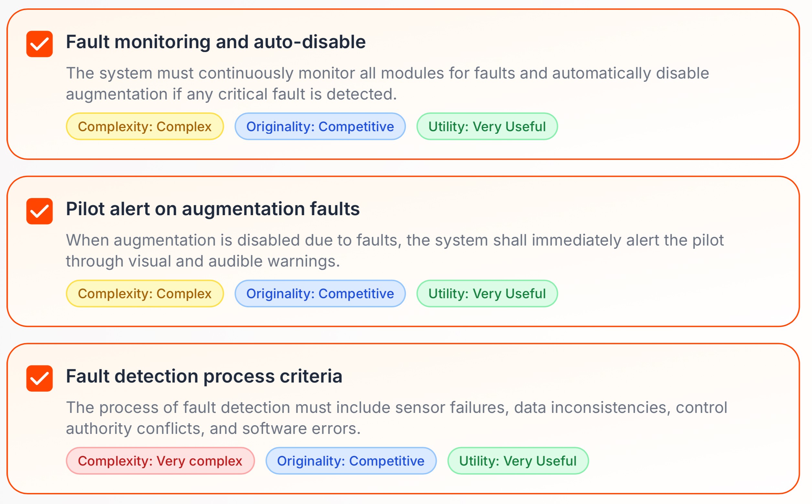Click the red 'Complexity: Very complex' tag

(x=160, y=461)
